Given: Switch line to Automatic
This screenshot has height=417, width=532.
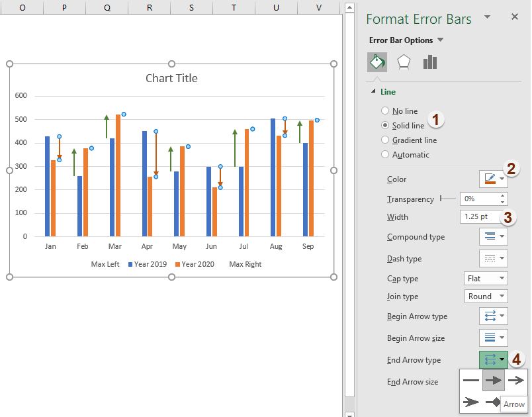Looking at the screenshot, I should point(384,154).
